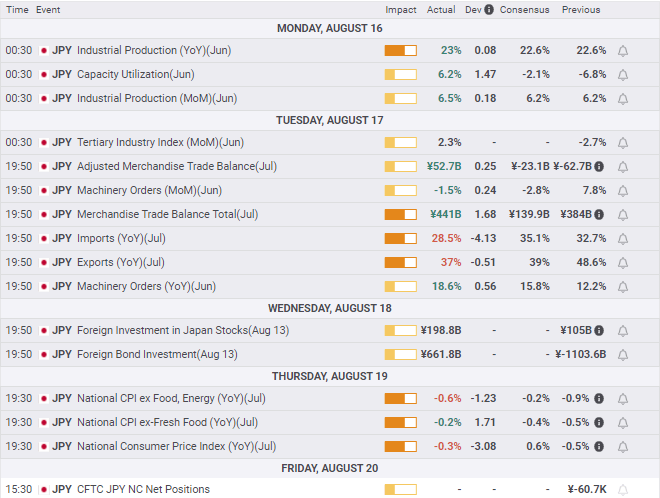Click the Impact column header
The width and height of the screenshot is (660, 498).
click(401, 10)
